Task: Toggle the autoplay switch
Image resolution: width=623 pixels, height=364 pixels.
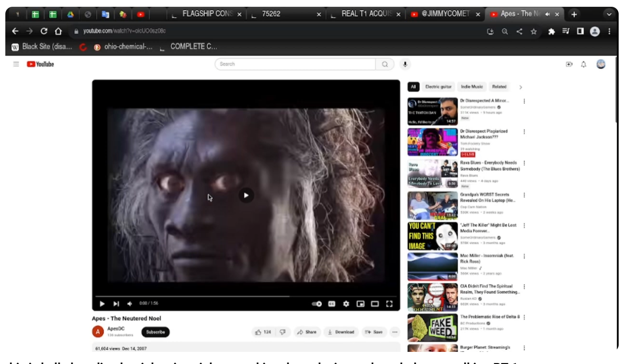Action: (x=317, y=304)
